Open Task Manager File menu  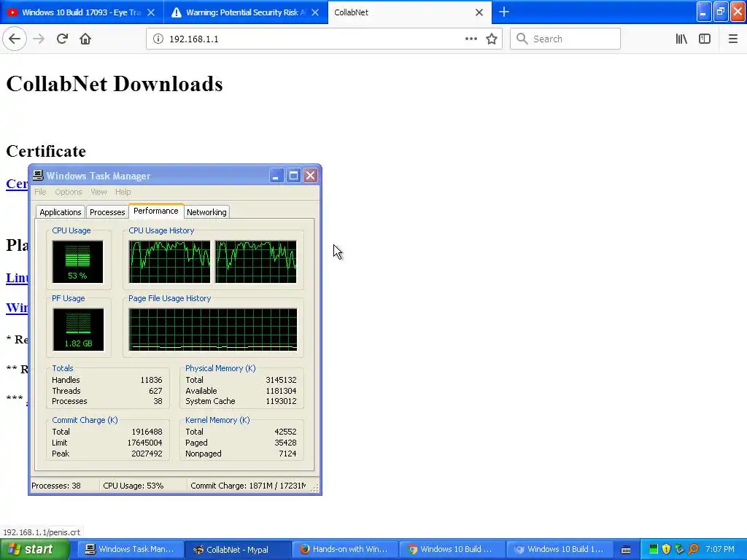coord(41,192)
